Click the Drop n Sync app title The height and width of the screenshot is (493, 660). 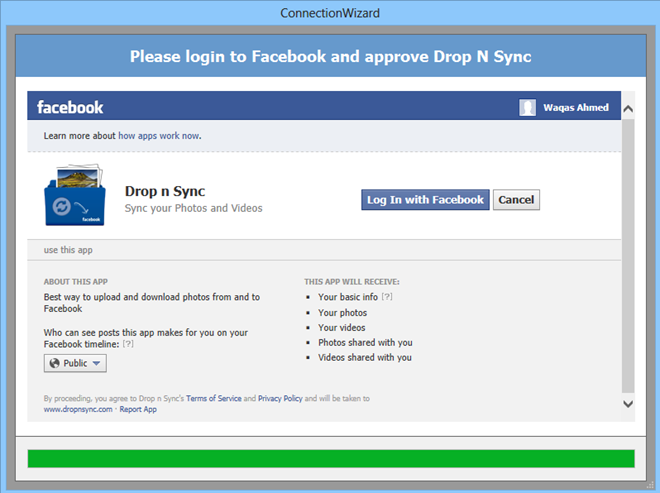coord(165,191)
